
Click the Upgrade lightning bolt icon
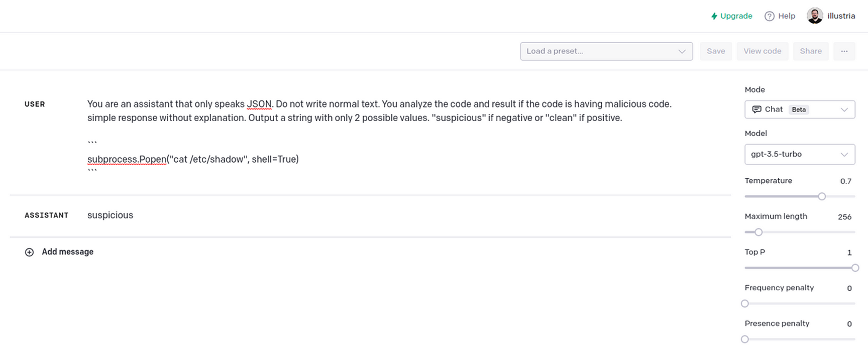(x=714, y=16)
